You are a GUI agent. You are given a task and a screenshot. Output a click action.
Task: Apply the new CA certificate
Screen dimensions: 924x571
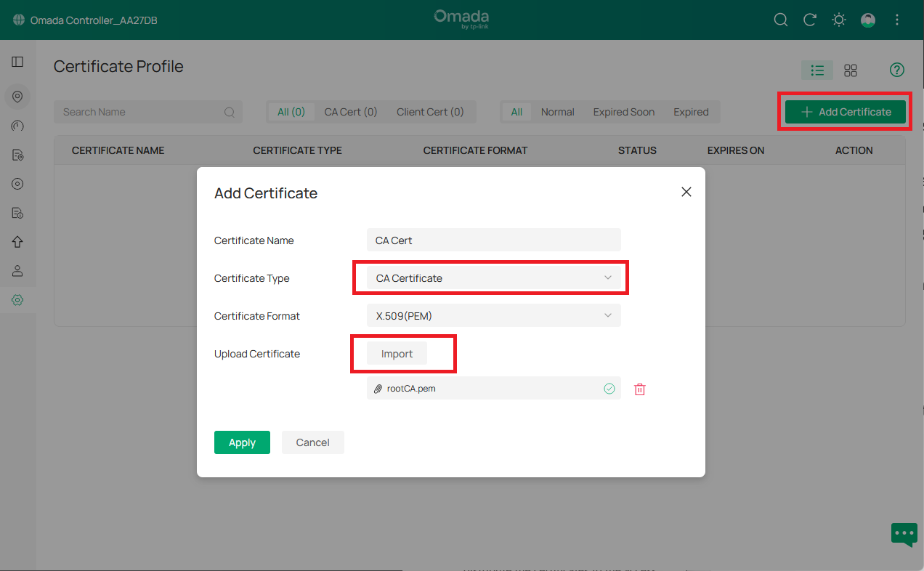[x=242, y=442]
